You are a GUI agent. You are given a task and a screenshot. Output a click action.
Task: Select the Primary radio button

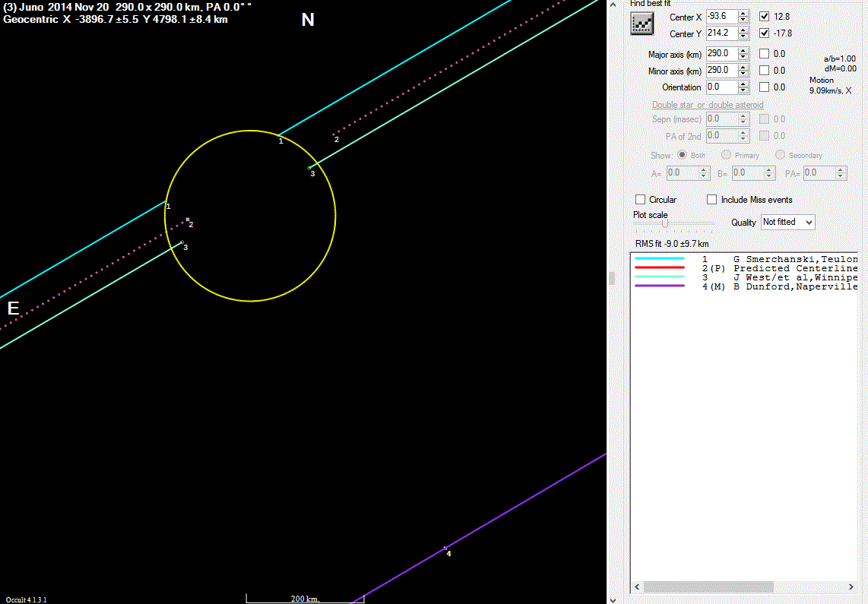tap(727, 155)
